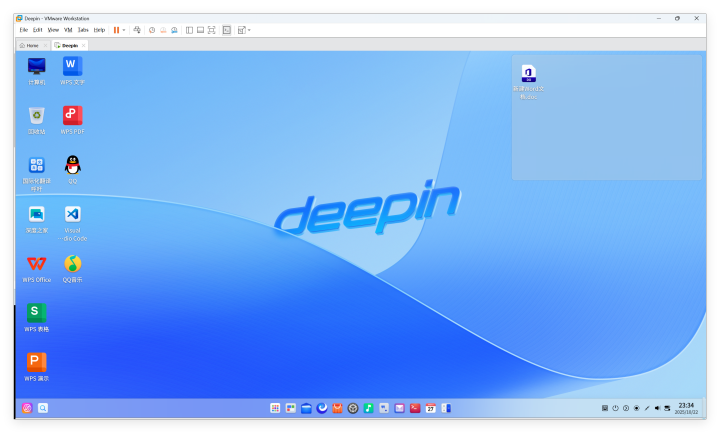
Task: Open the VM menu
Action: (68, 30)
